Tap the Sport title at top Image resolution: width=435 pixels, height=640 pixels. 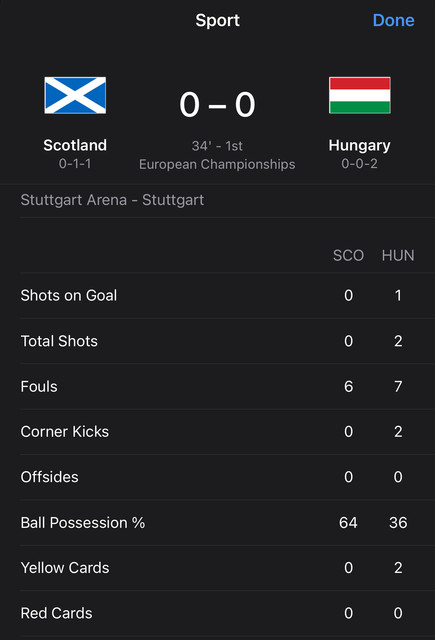218,20
